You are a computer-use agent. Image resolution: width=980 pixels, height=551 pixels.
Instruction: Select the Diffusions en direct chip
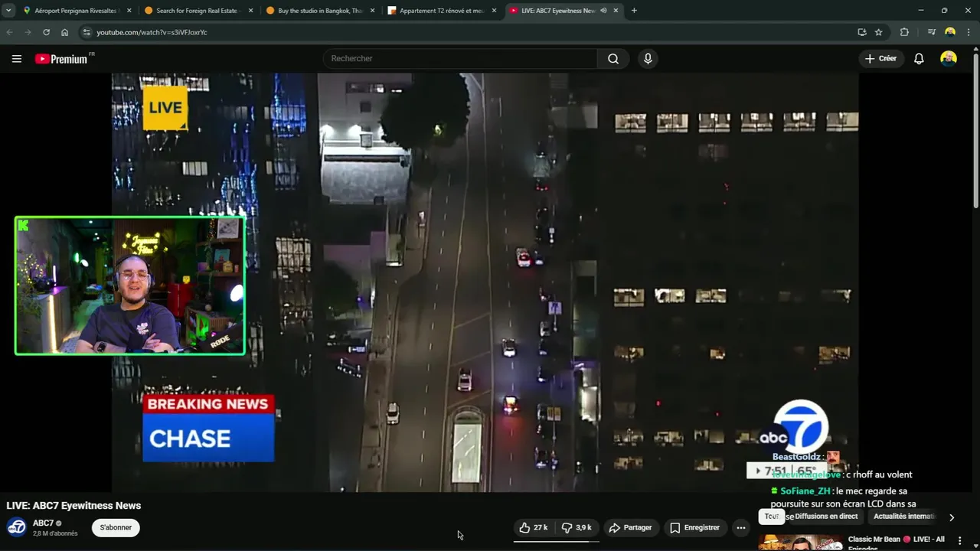826,517
